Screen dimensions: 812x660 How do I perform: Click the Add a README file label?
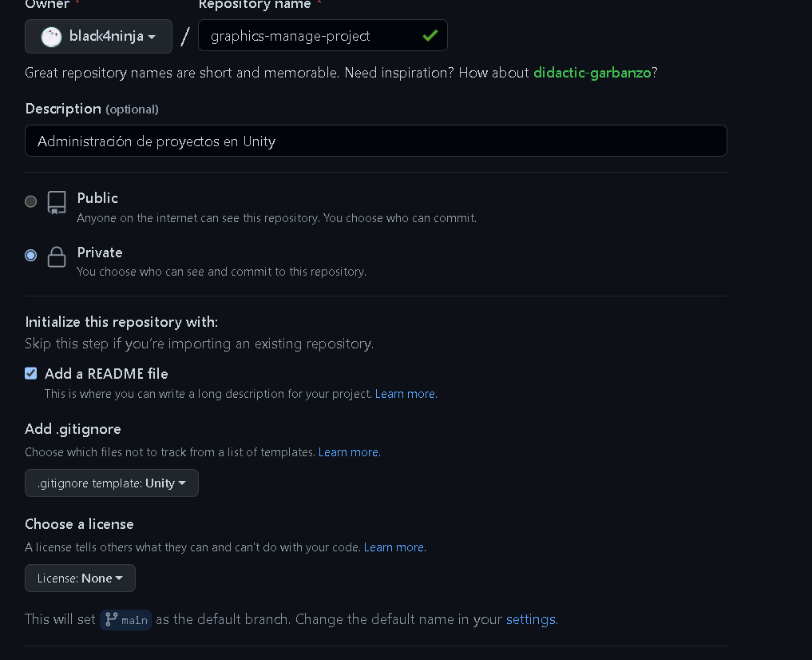tap(106, 374)
